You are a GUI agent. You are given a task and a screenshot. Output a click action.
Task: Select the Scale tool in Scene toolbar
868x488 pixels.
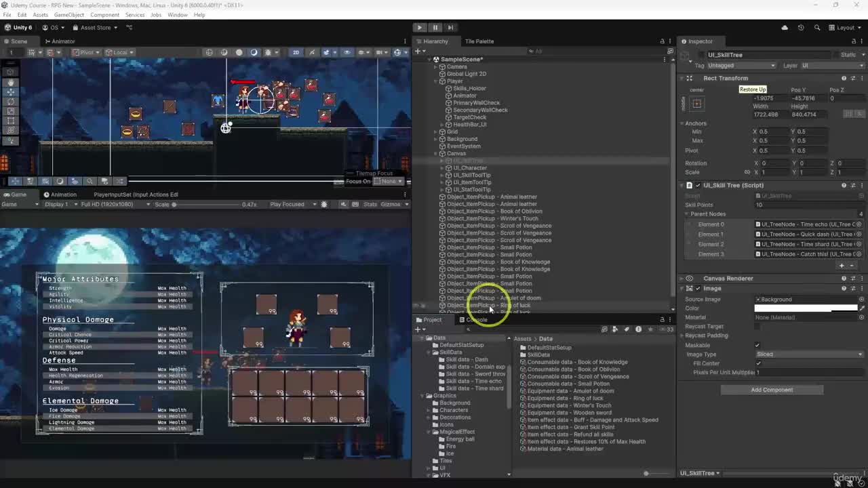11,111
